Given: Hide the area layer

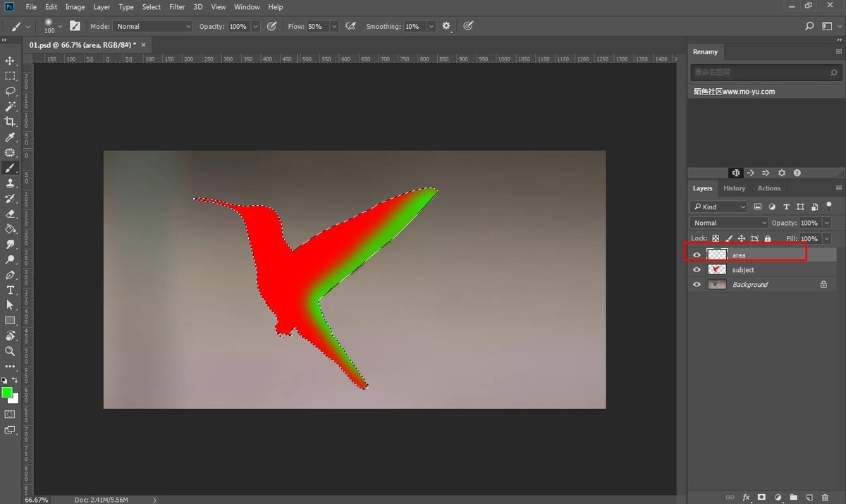Looking at the screenshot, I should pos(697,255).
